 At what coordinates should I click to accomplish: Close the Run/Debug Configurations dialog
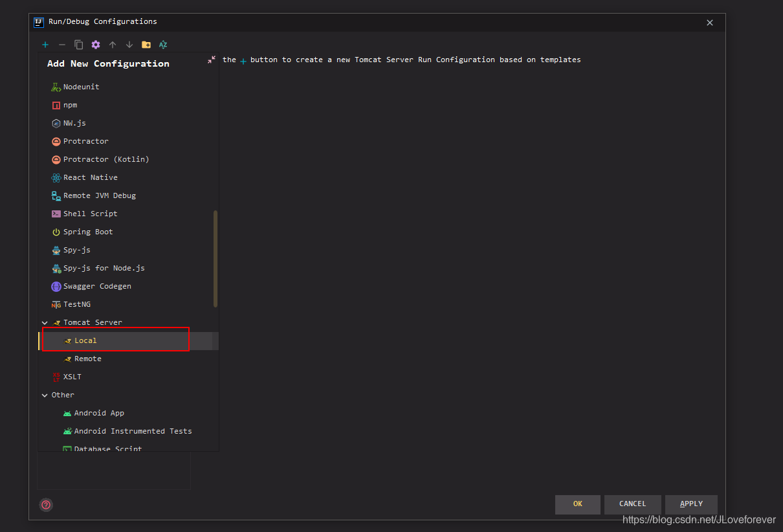[710, 23]
